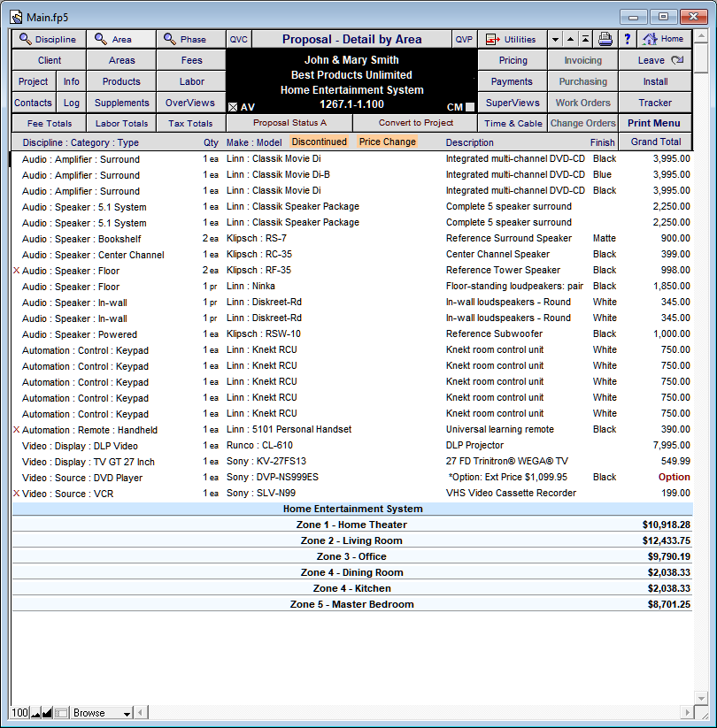This screenshot has width=717, height=728.
Task: Open the OverViews section
Action: (x=190, y=103)
